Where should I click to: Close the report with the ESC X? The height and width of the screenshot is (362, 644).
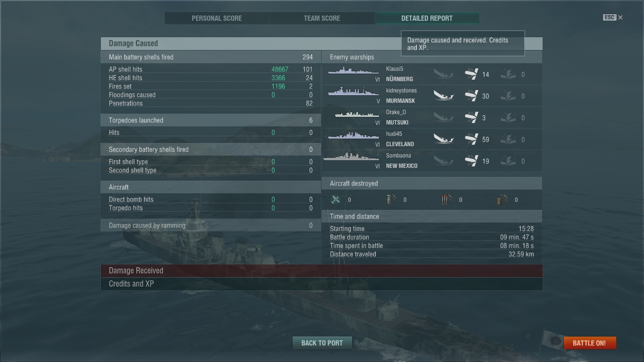[x=620, y=17]
